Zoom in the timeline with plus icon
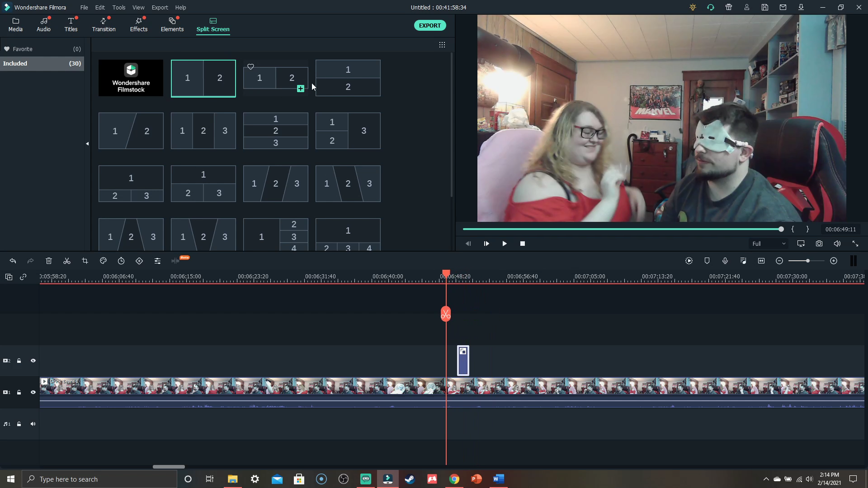 click(834, 261)
